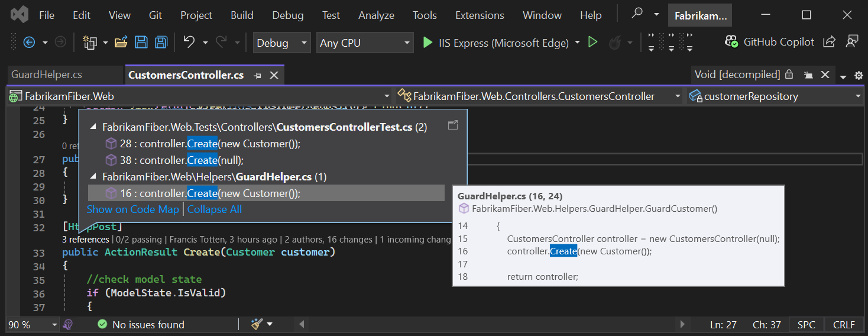Viewport: 868px width, 336px height.
Task: Open the Any CPU platform dropdown
Action: coord(365,43)
